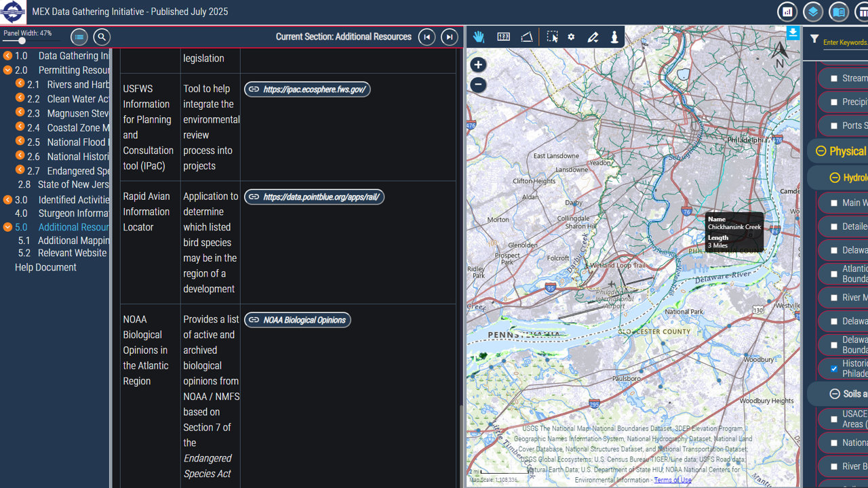Click the measure distance tool icon
The width and height of the screenshot is (868, 488).
click(x=503, y=37)
